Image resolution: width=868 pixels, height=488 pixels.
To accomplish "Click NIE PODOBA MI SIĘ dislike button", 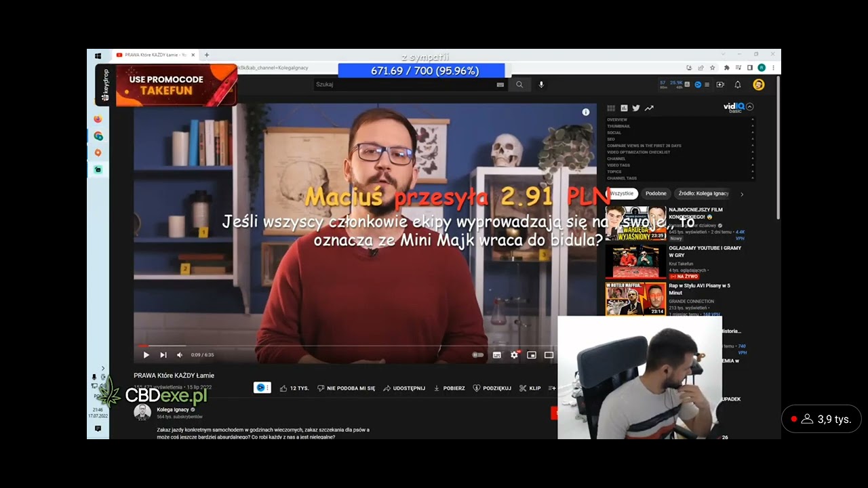I will point(346,388).
